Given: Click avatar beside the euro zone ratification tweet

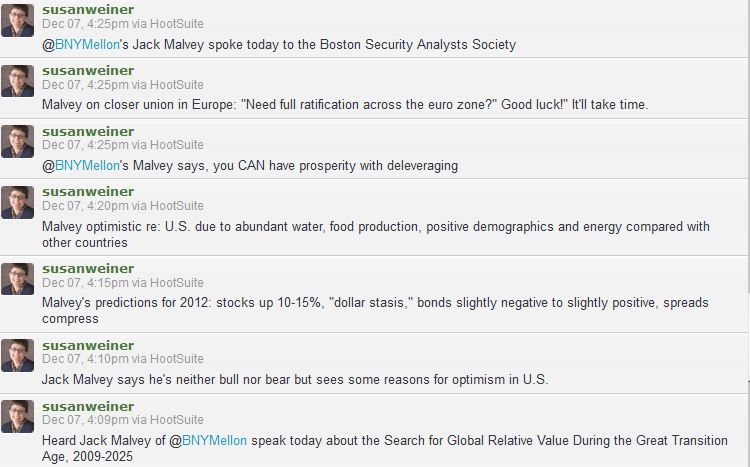Looking at the screenshot, I should tap(17, 81).
